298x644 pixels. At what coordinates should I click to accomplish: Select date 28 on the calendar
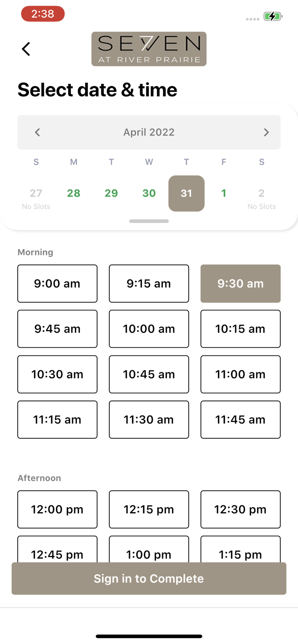click(74, 193)
